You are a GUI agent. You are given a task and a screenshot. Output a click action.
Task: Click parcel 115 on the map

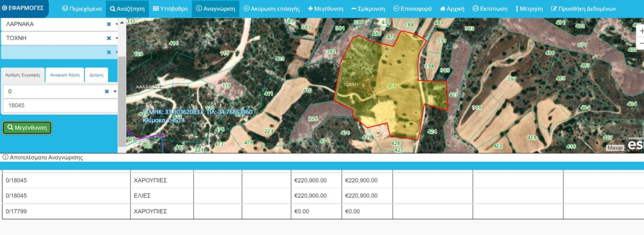225,53
